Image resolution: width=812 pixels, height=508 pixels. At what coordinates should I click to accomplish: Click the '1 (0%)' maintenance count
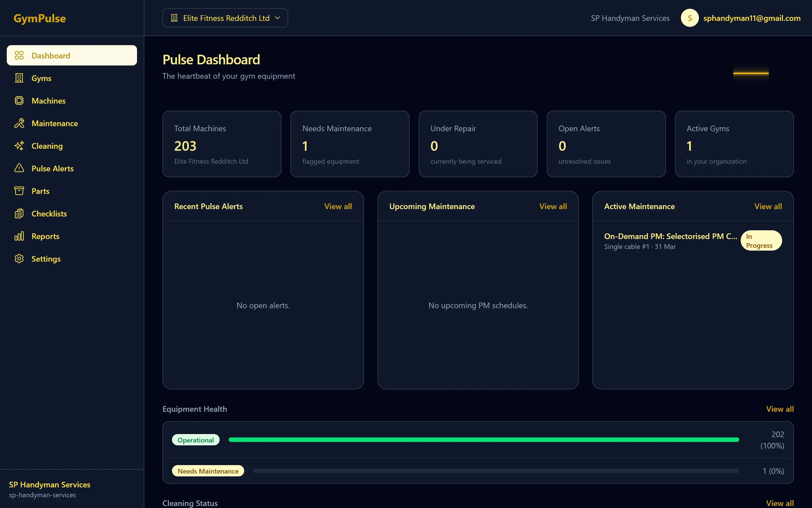(x=773, y=471)
